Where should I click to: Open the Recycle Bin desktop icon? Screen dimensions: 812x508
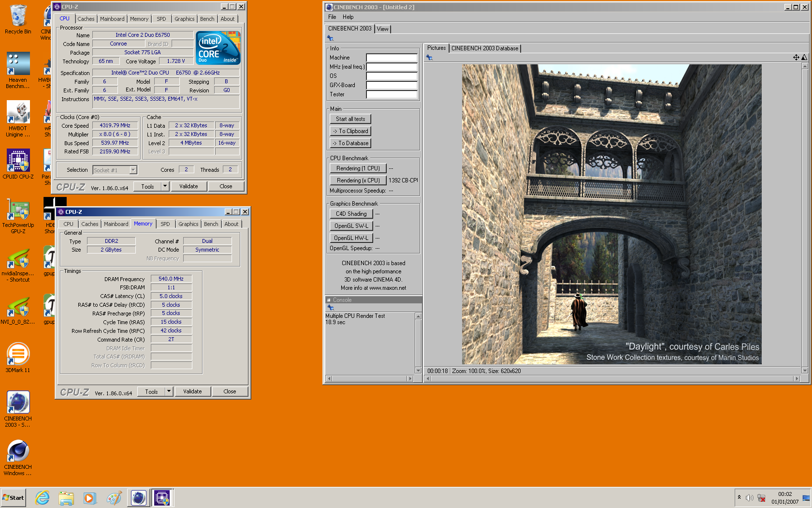(x=18, y=19)
